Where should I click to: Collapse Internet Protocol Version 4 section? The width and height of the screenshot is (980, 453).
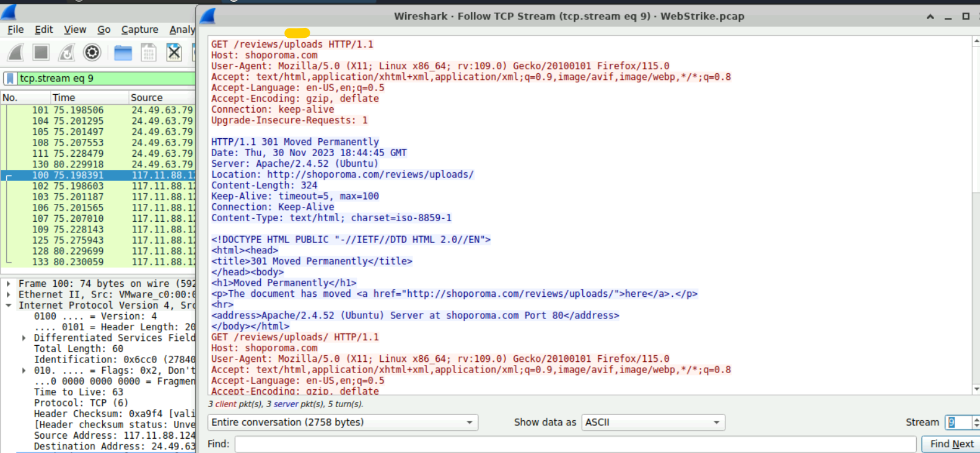[8, 306]
